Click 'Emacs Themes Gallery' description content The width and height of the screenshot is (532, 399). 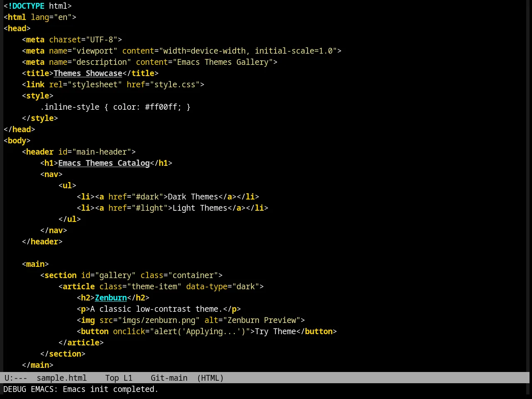[x=223, y=62]
